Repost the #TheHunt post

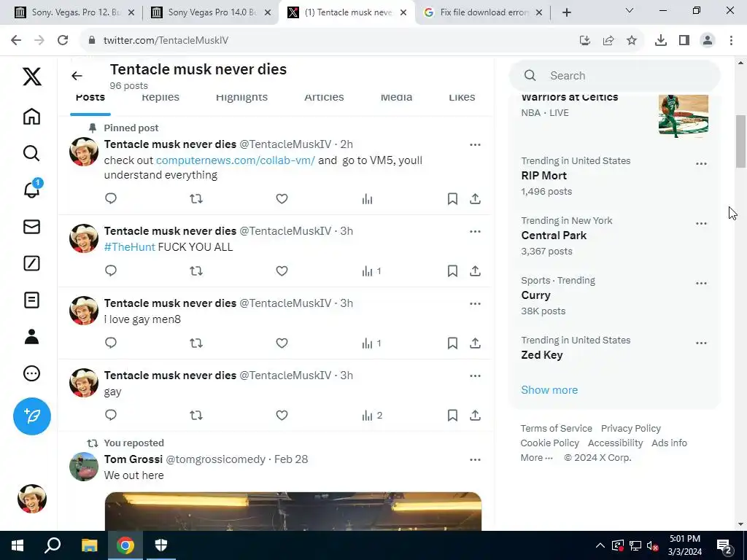[196, 271]
